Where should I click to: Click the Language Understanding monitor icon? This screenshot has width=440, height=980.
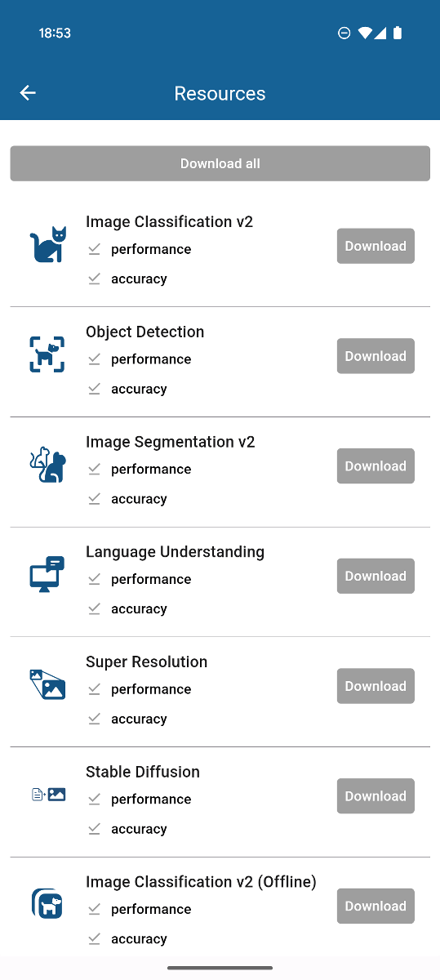click(x=47, y=575)
